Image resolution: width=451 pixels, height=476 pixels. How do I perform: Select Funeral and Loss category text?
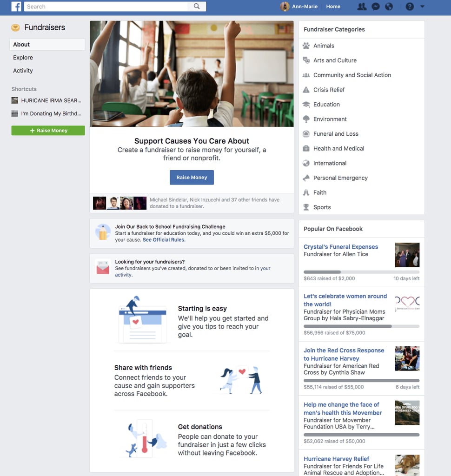(x=336, y=134)
